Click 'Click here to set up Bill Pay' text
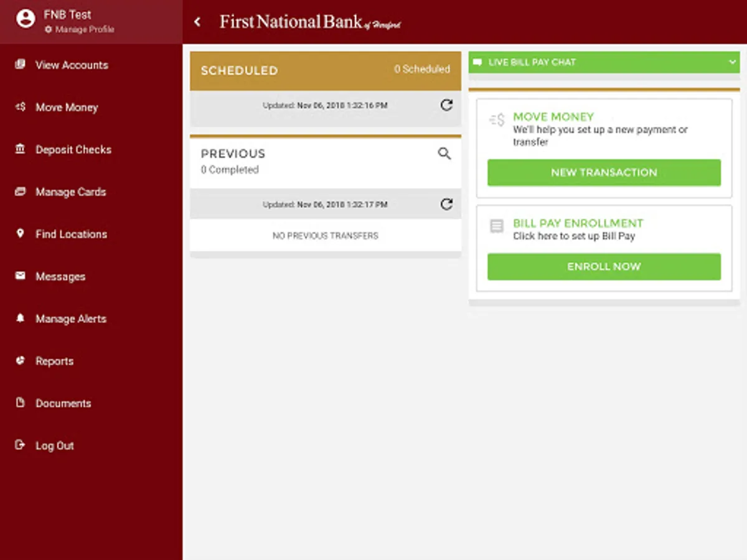The height and width of the screenshot is (560, 747). [574, 236]
